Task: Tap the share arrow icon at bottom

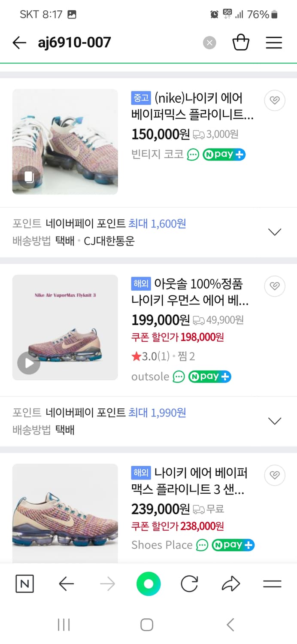Action: (x=230, y=583)
